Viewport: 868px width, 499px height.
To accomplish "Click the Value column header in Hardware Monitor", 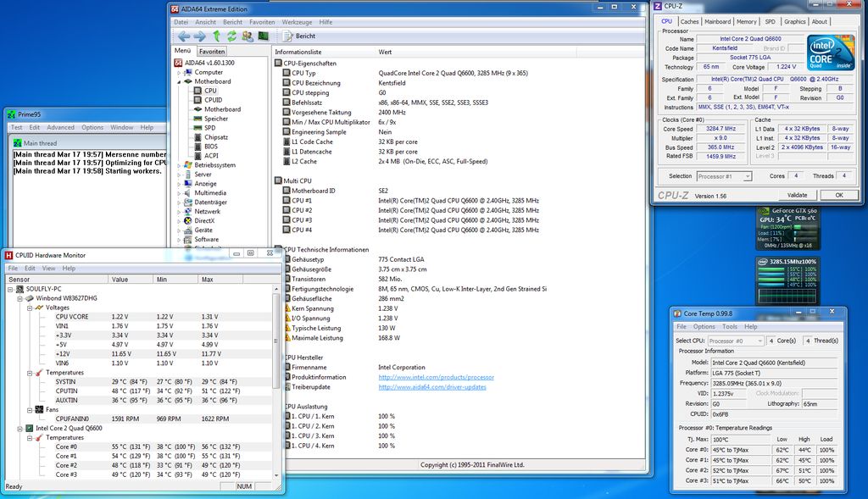I will click(x=131, y=280).
